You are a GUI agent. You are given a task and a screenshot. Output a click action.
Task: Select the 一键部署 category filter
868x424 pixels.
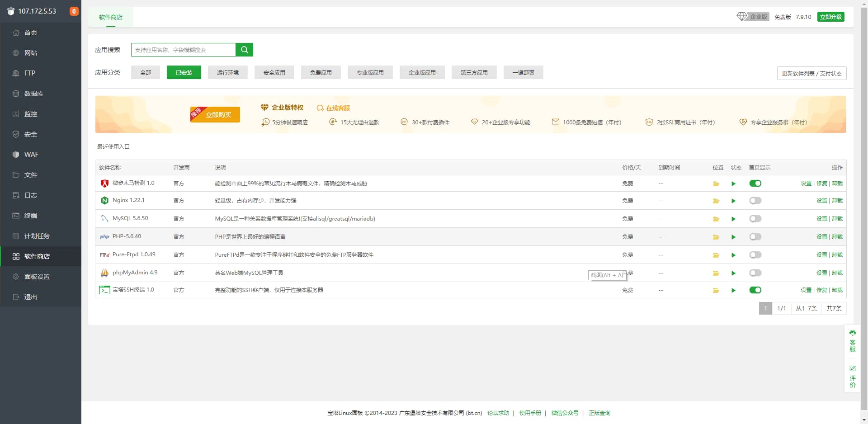[524, 72]
